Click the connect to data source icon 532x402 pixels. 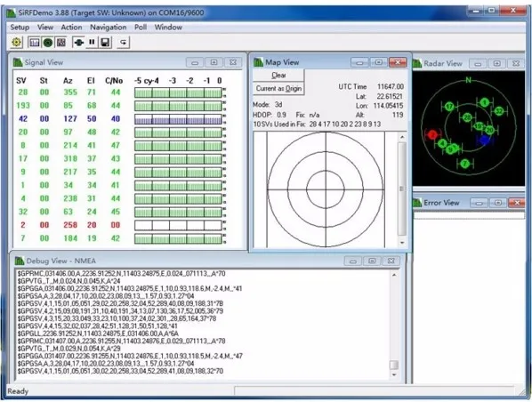pos(78,43)
